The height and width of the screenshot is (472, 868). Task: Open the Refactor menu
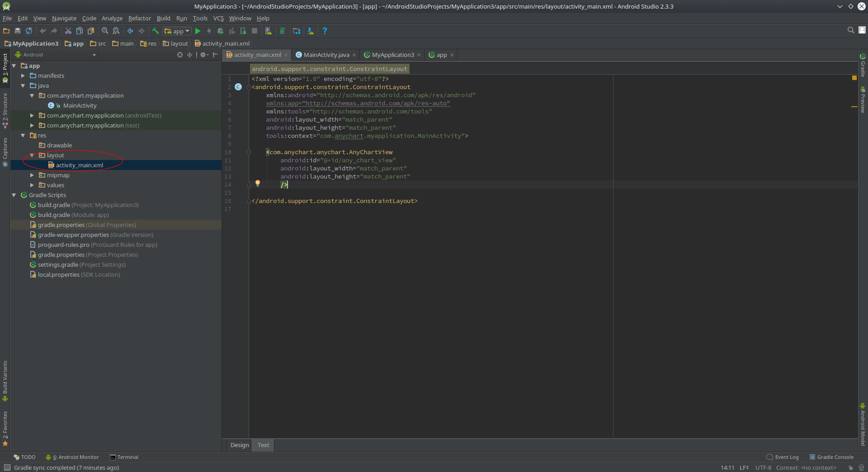(x=139, y=19)
